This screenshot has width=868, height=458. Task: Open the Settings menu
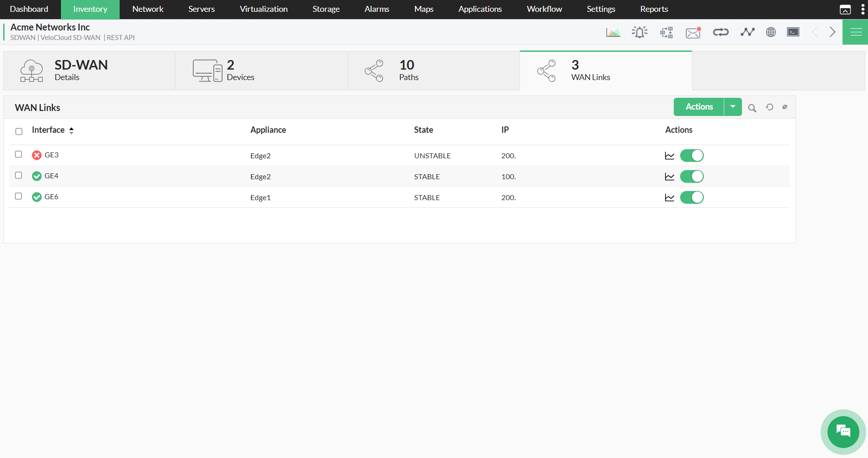pos(601,9)
